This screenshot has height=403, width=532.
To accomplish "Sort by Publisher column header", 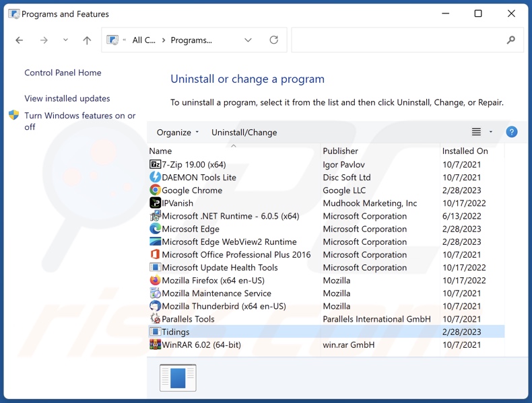I will (x=340, y=151).
